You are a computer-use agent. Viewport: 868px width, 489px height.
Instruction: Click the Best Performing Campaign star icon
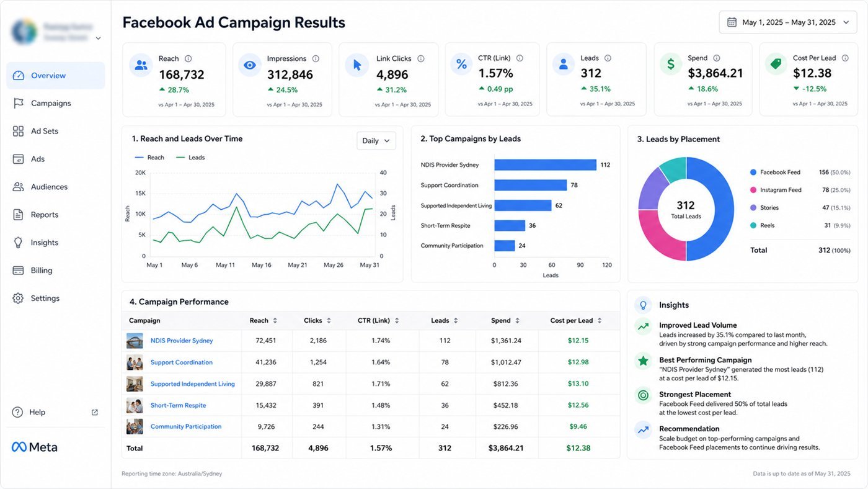[644, 361]
